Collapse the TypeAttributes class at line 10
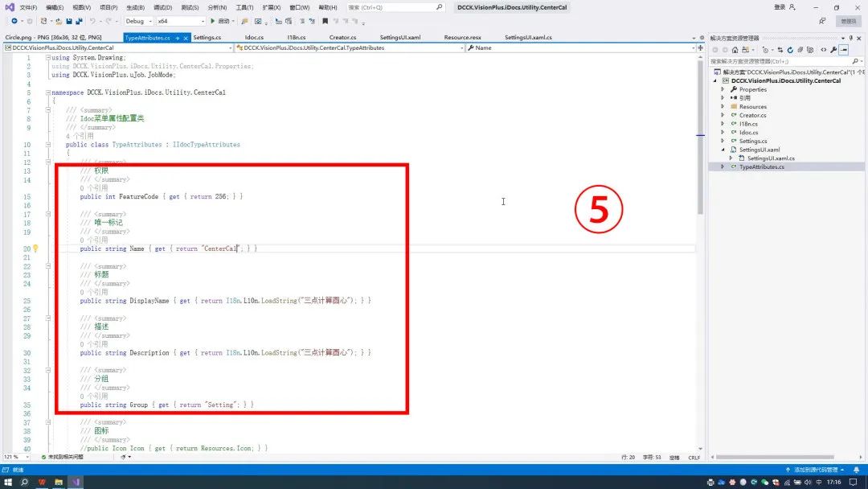868x489 pixels. [x=48, y=145]
